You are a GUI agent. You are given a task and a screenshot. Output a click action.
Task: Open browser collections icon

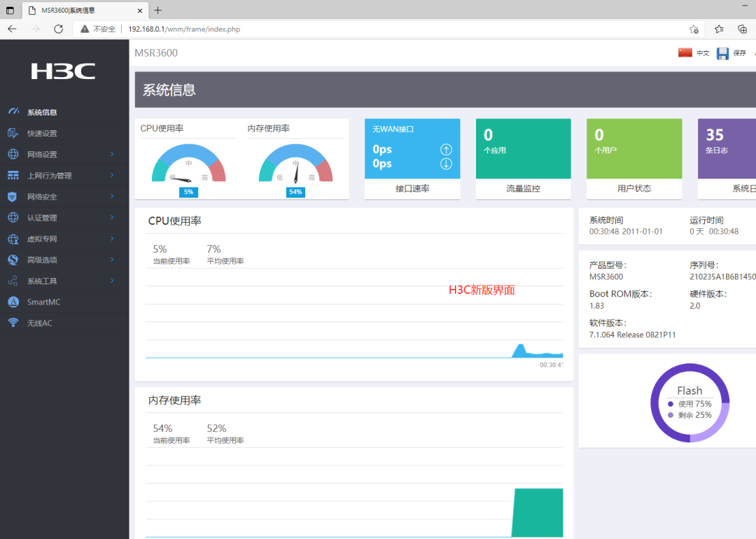743,29
